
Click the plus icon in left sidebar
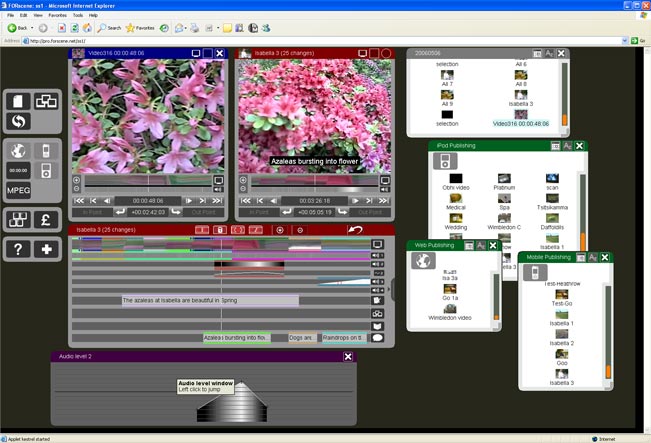pyautogui.click(x=46, y=250)
